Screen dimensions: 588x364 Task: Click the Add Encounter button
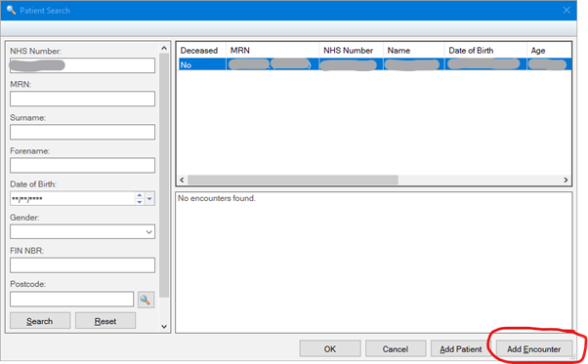coord(534,349)
